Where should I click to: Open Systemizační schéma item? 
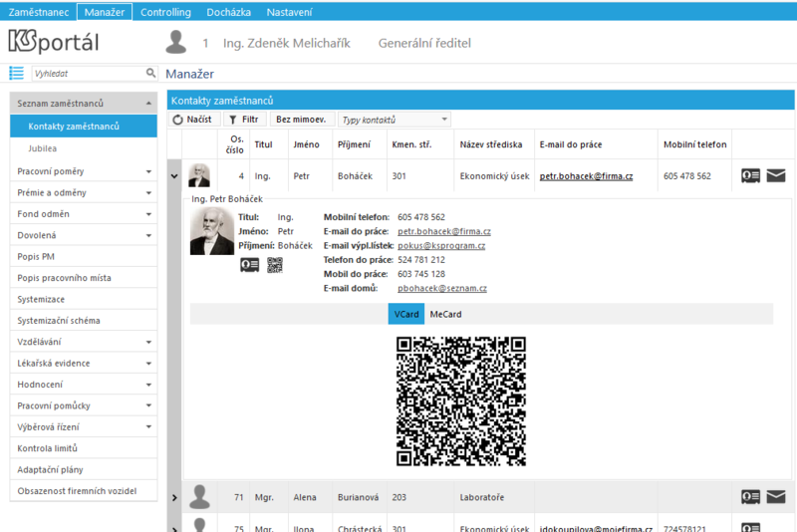84,321
